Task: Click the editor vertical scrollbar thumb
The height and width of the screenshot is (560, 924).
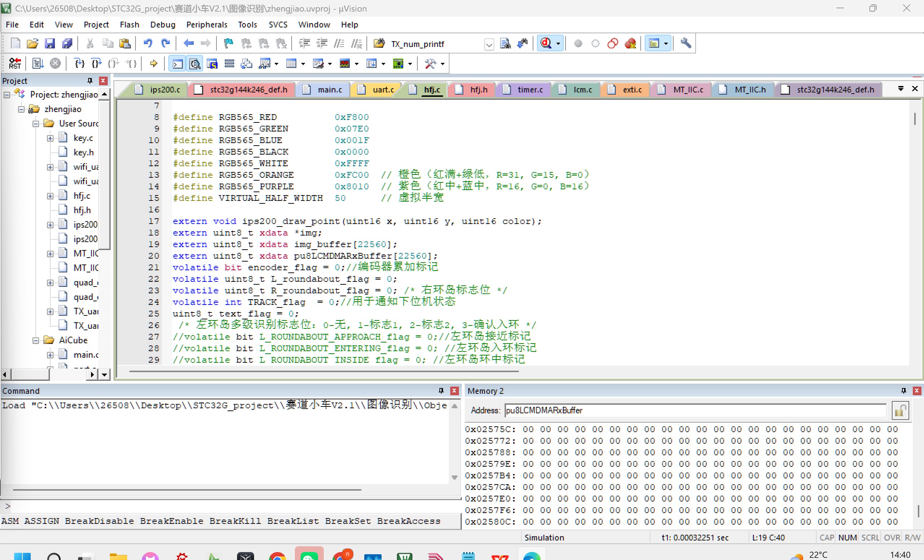Action: pos(915,119)
